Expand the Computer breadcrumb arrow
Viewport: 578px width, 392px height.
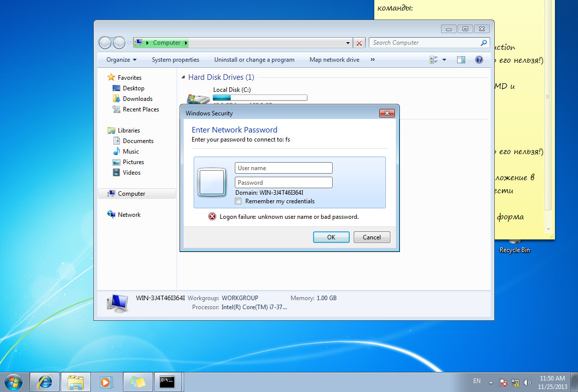point(186,43)
